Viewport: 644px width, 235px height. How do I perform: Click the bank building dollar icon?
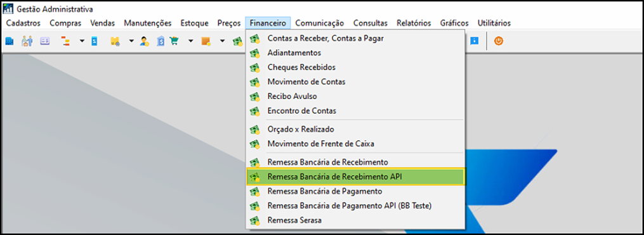(161, 41)
